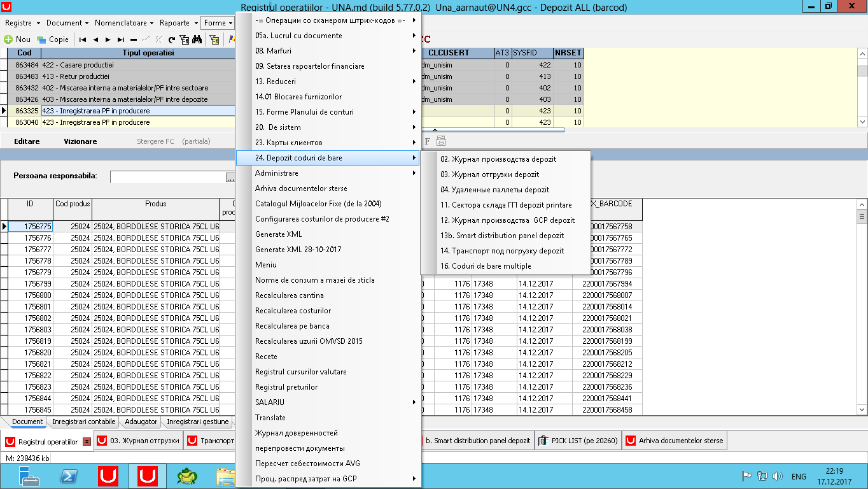868x489 pixels.
Task: Select 16. Coduri de bare multiple
Action: coord(505,266)
